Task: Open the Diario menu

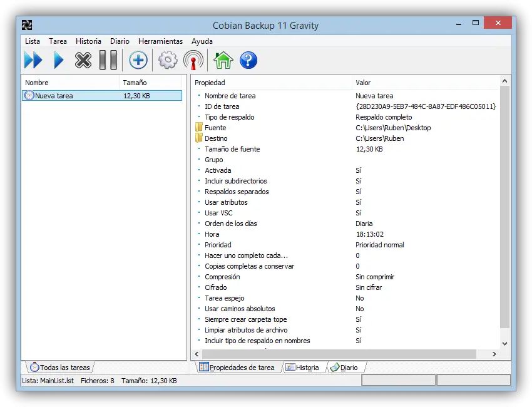Action: coord(120,41)
